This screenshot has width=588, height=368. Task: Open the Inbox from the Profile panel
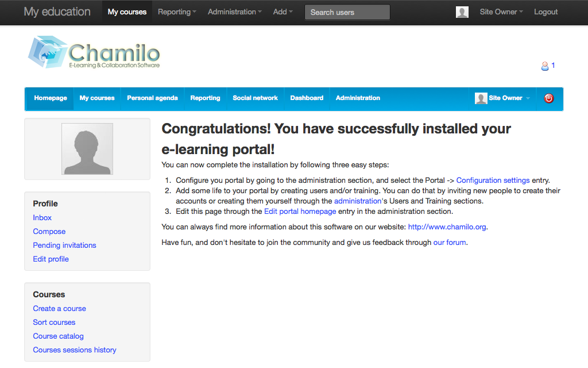pyautogui.click(x=42, y=217)
